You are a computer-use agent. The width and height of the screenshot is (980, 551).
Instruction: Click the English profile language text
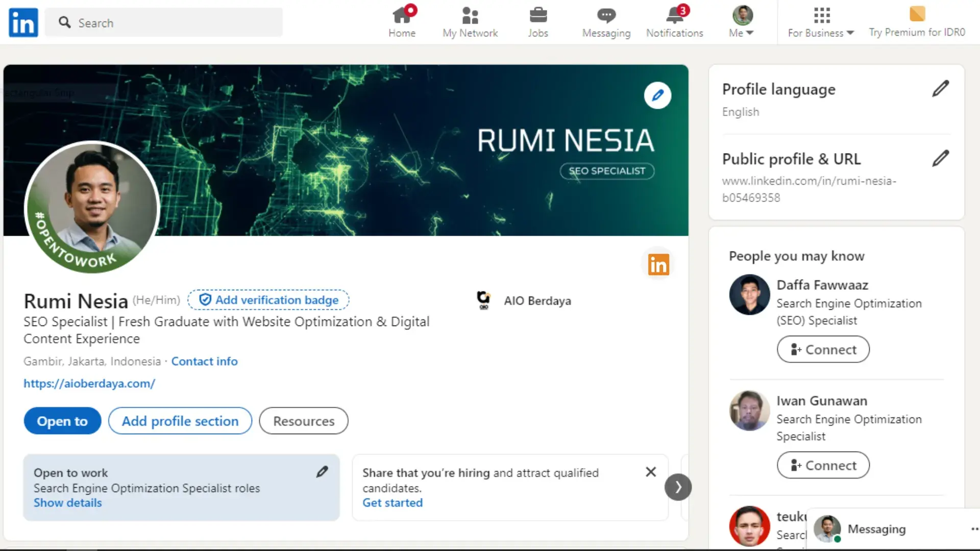coord(741,112)
